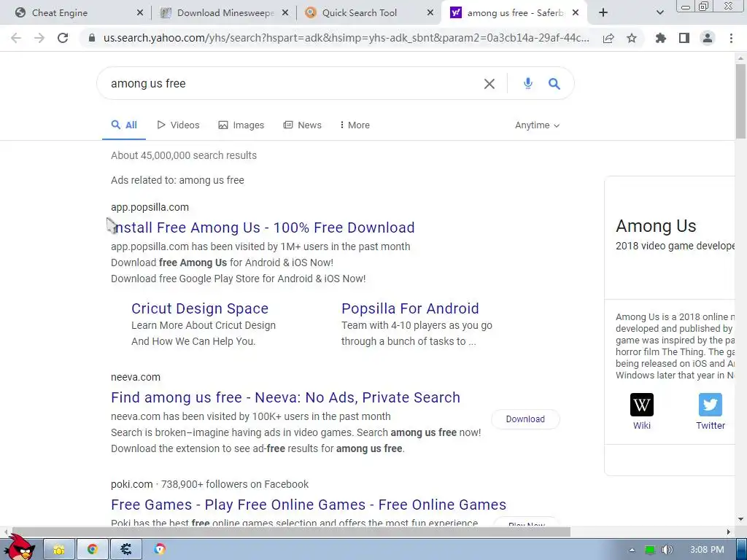Click the app.popsilla.com ad URL text
The image size is (747, 560).
tap(150, 207)
